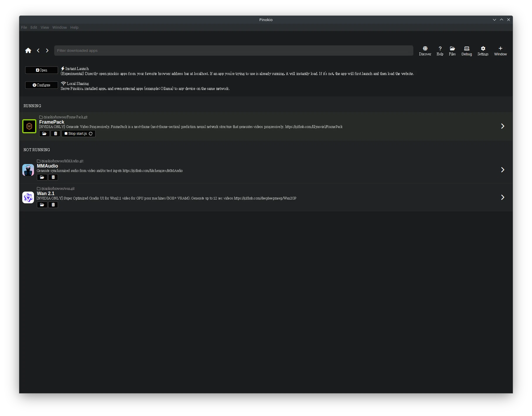Open the Window menu
The image size is (532, 416).
click(59, 28)
